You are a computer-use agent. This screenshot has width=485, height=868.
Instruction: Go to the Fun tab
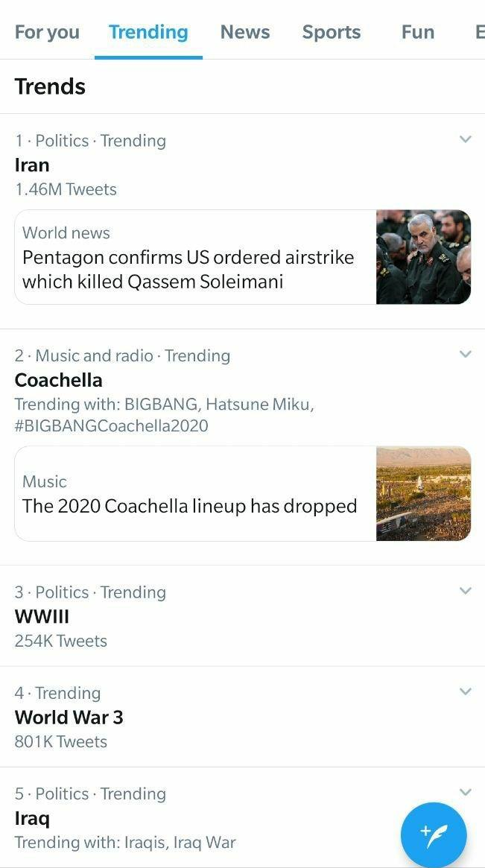point(418,32)
